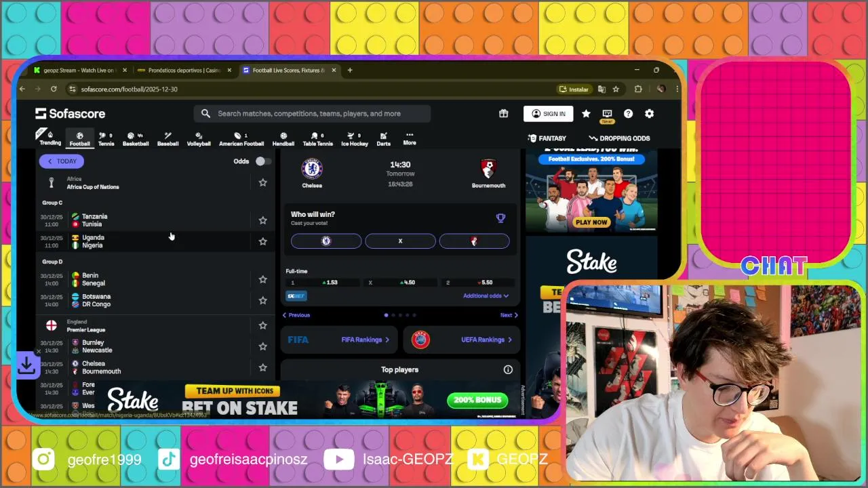Image resolution: width=868 pixels, height=488 pixels.
Task: Bookmark this page in address bar
Action: click(x=616, y=89)
